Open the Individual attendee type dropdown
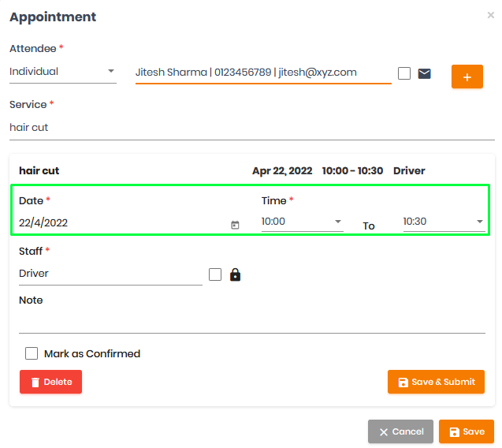The width and height of the screenshot is (502, 448). 63,72
